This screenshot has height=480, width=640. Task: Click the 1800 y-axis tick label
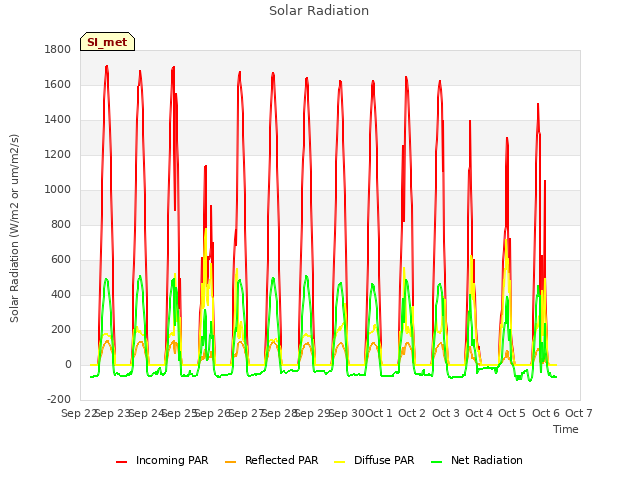click(58, 49)
